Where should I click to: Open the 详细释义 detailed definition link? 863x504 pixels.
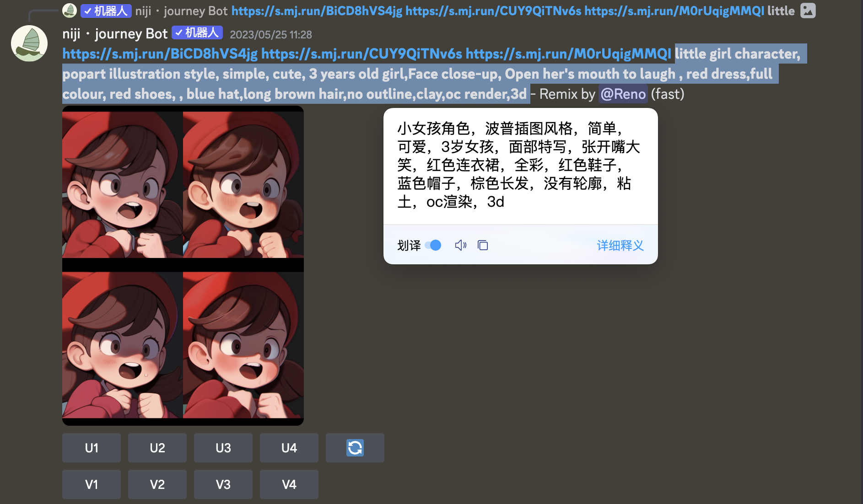[620, 246]
